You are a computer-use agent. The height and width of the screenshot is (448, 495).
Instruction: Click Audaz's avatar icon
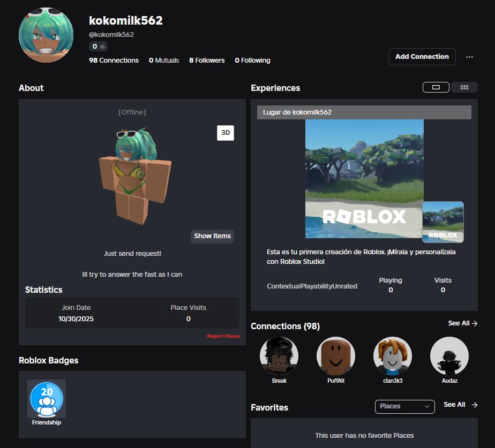coord(449,355)
